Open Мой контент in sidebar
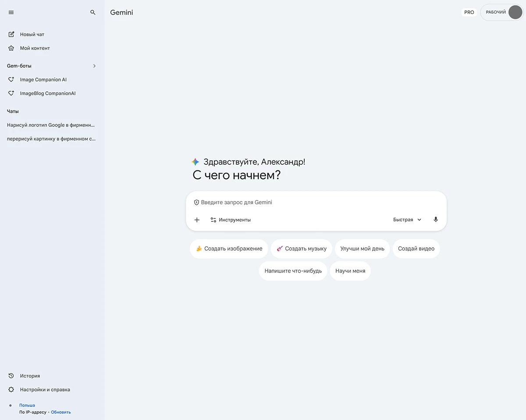 35,48
